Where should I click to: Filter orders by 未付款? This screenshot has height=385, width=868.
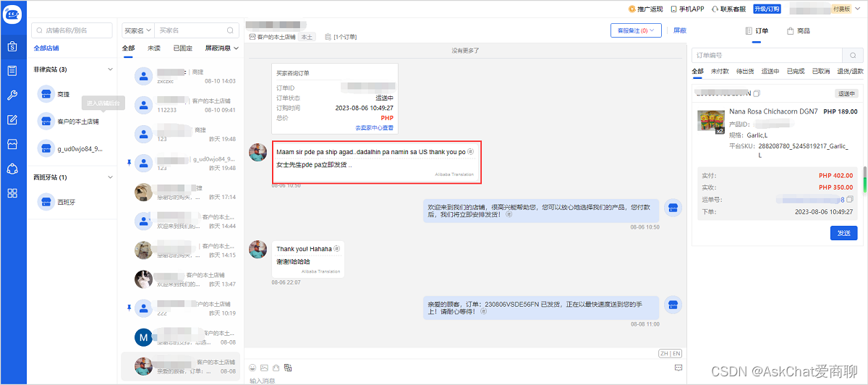[719, 71]
